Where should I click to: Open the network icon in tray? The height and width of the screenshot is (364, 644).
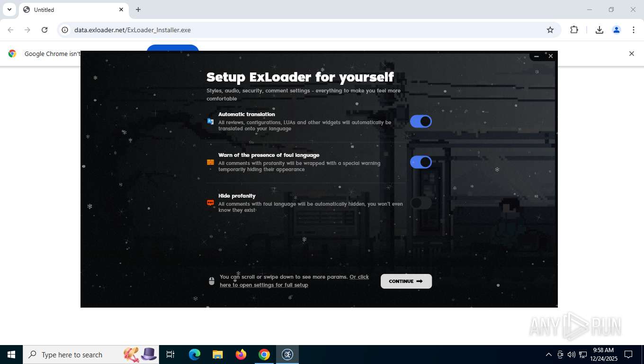coord(583,355)
